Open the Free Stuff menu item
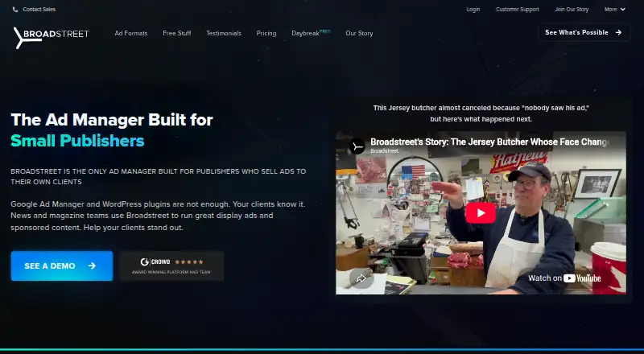 (177, 33)
